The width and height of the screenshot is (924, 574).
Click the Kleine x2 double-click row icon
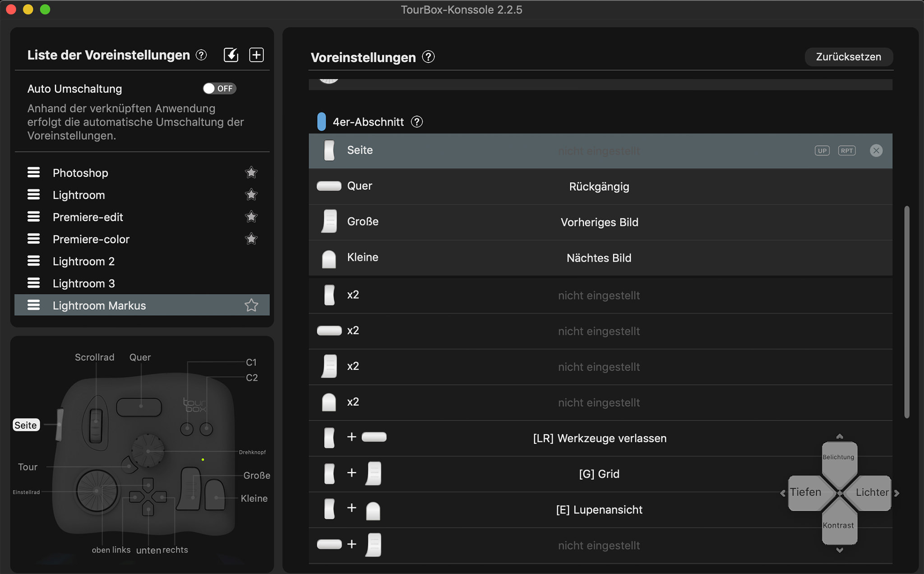329,402
